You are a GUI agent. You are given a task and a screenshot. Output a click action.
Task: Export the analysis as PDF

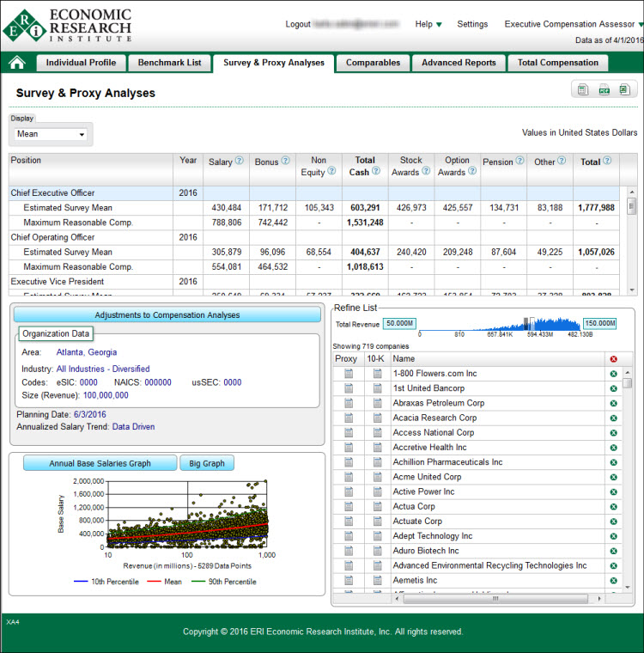click(x=604, y=89)
